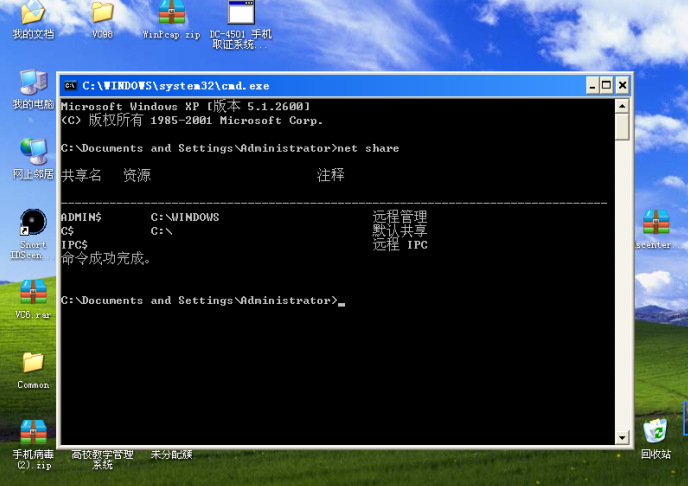688x486 pixels.
Task: Open the 回收站 recycle bin
Action: click(x=655, y=432)
